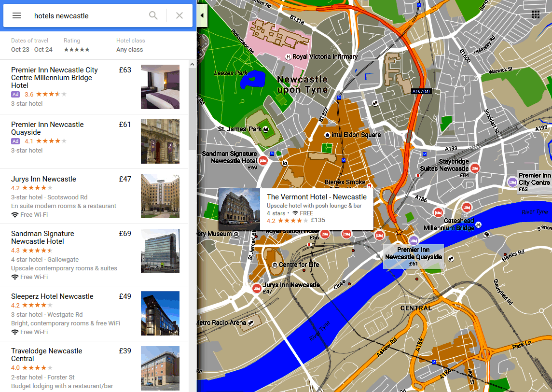
Task: View the Sandman Signature listing photo
Action: coord(160,251)
